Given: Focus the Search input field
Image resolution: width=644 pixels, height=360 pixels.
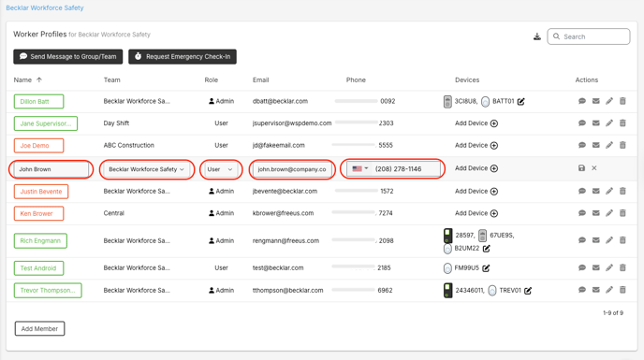Looking at the screenshot, I should pos(589,36).
